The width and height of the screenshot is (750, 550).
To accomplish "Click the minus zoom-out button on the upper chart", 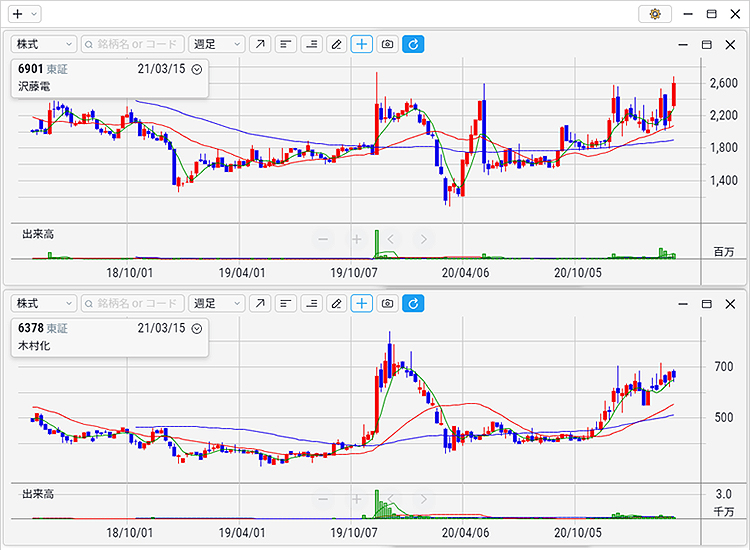I will pos(323,239).
